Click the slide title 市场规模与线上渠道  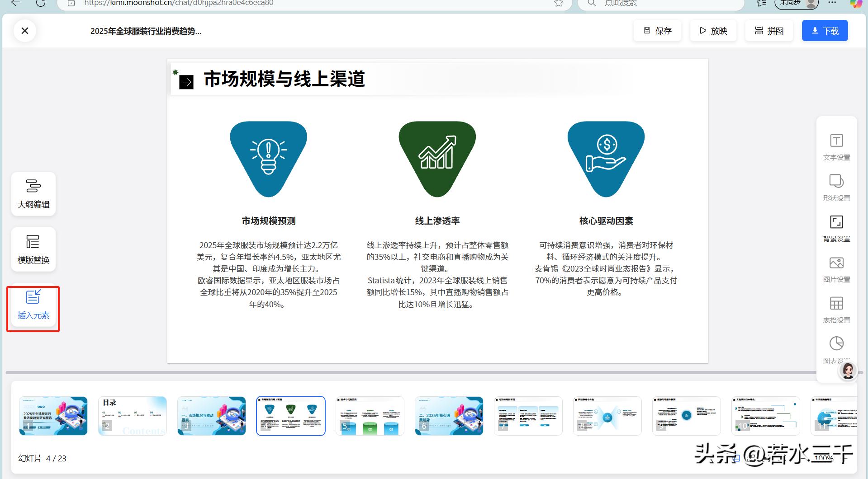pyautogui.click(x=285, y=79)
